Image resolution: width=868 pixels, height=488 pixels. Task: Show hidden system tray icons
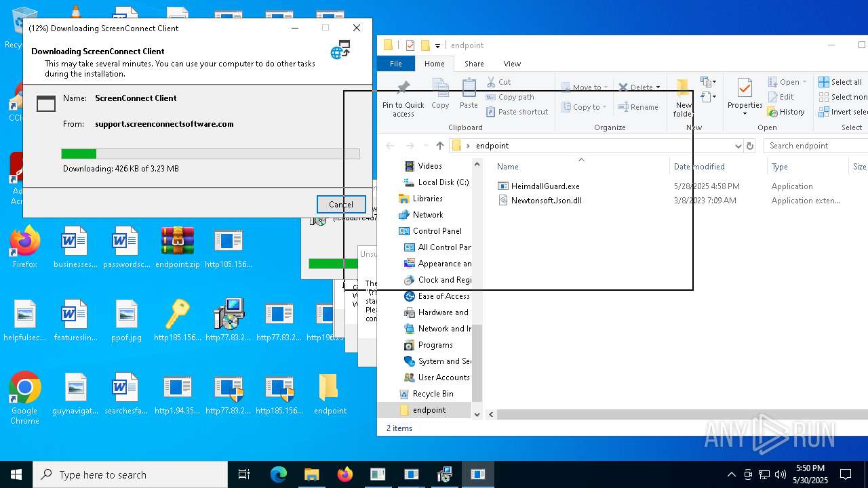(731, 474)
